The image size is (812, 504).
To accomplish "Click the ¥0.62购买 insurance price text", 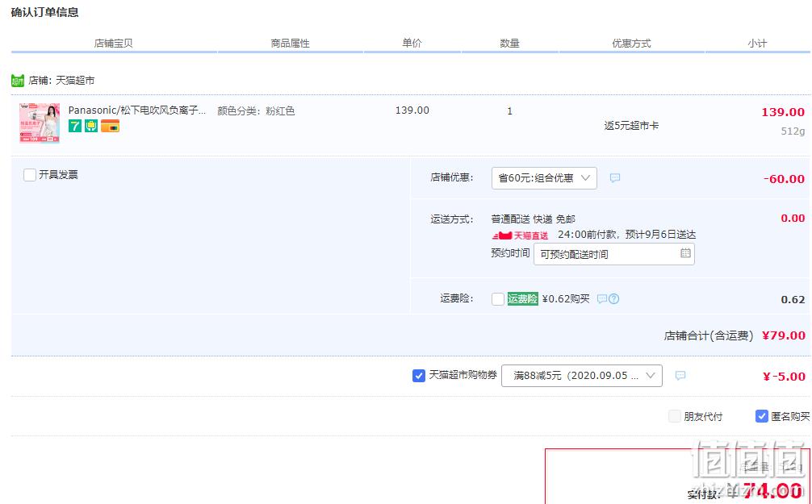I will click(566, 298).
